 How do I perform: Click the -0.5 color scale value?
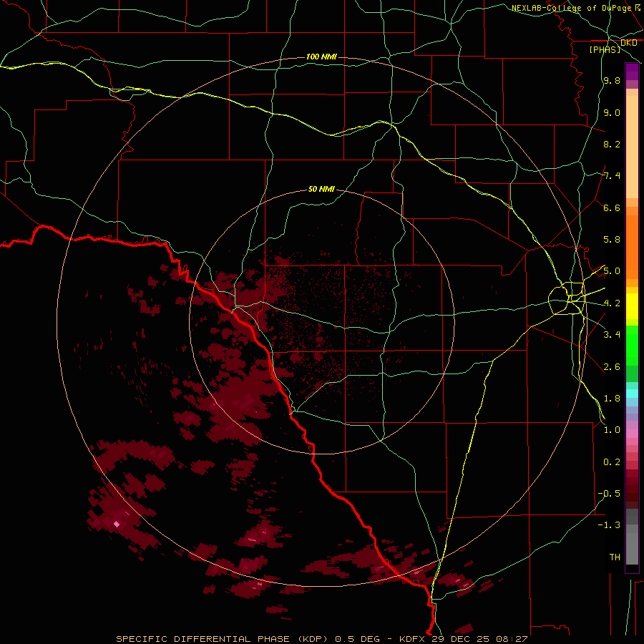coord(609,494)
